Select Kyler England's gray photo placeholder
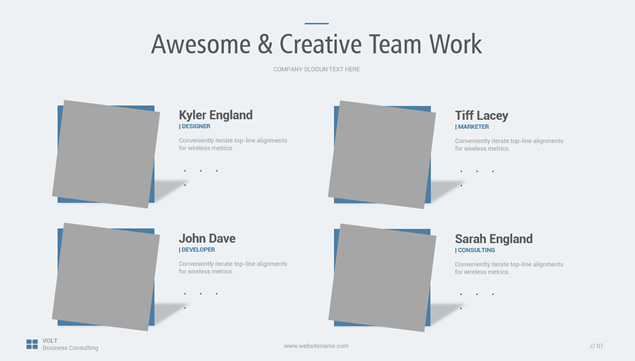This screenshot has height=361, width=635. click(106, 154)
